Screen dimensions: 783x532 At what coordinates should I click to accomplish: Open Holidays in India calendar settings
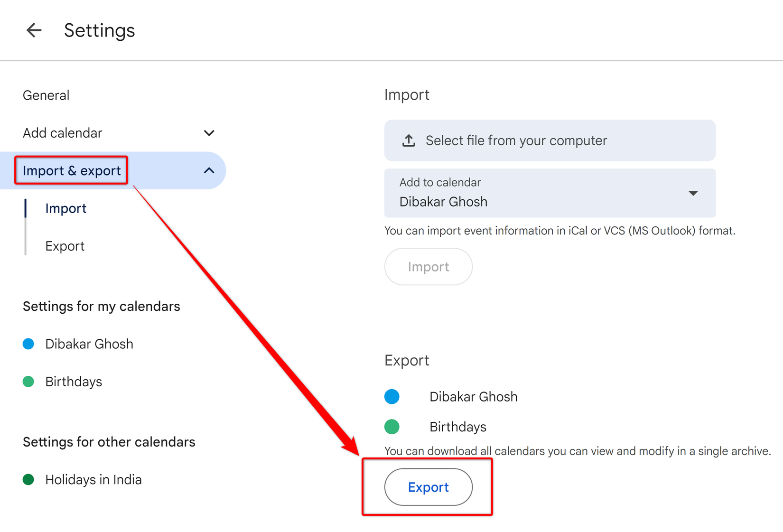click(93, 479)
